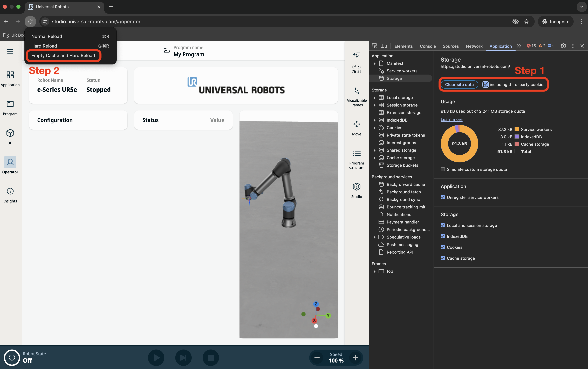
Task: Expand the Local storage tree item
Action: coord(375,98)
